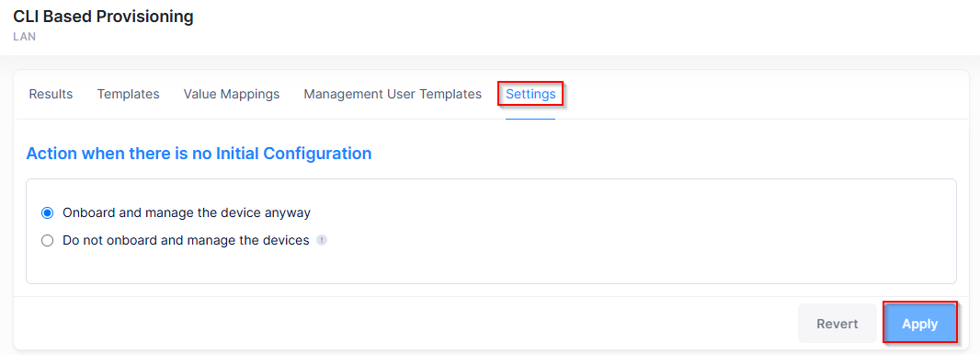Click the CLI Based Provisioning page title
This screenshot has height=355, width=980.
pos(103,17)
